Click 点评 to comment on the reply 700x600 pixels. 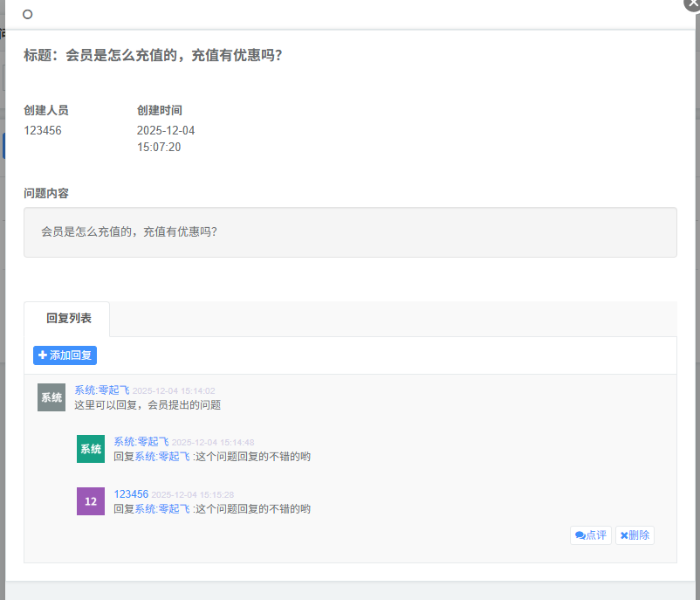tap(591, 535)
